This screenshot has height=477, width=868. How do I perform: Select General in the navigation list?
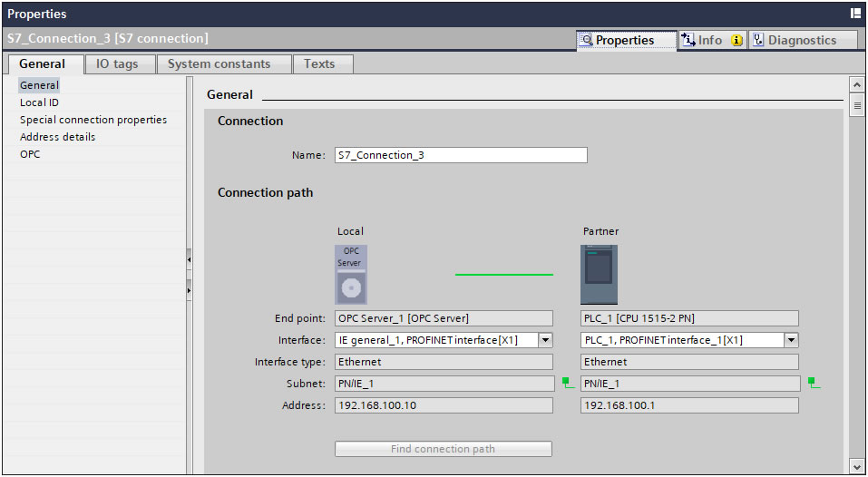(39, 85)
